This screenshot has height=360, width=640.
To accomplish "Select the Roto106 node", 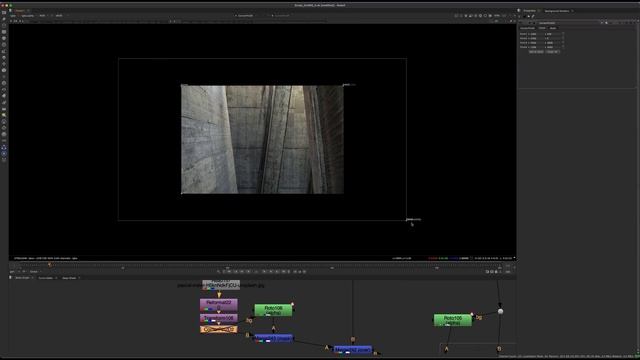I will pyautogui.click(x=273, y=310).
